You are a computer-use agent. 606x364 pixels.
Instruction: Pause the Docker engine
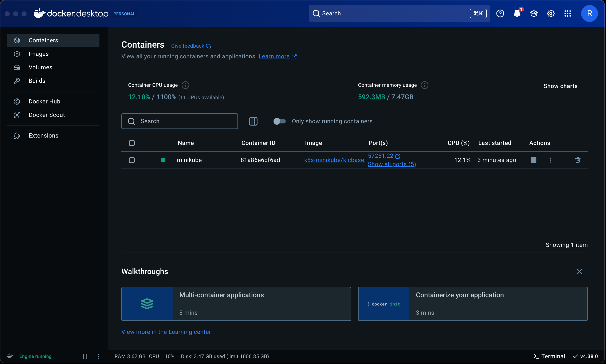[x=85, y=356]
